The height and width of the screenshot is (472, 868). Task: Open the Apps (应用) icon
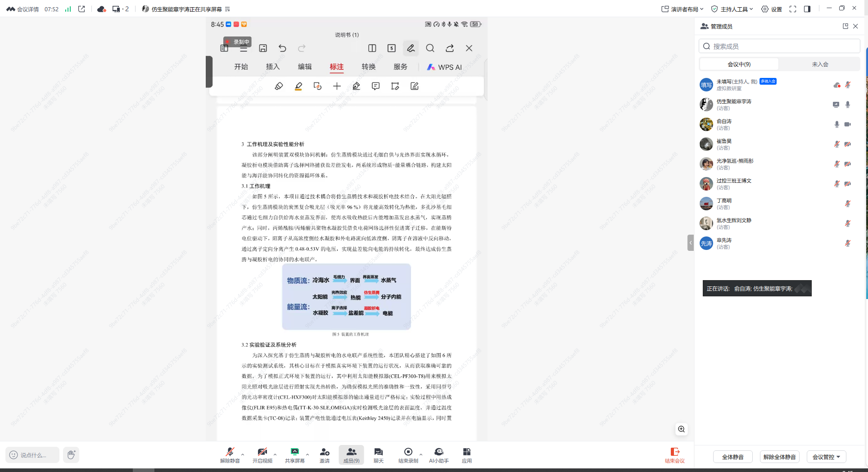click(467, 455)
